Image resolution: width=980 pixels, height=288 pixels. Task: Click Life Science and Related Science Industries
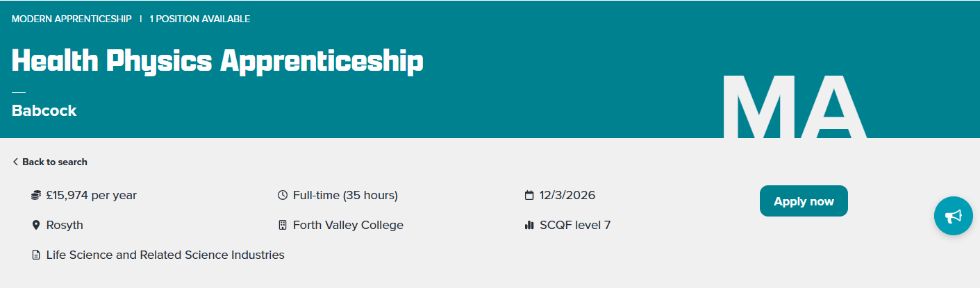tap(165, 255)
